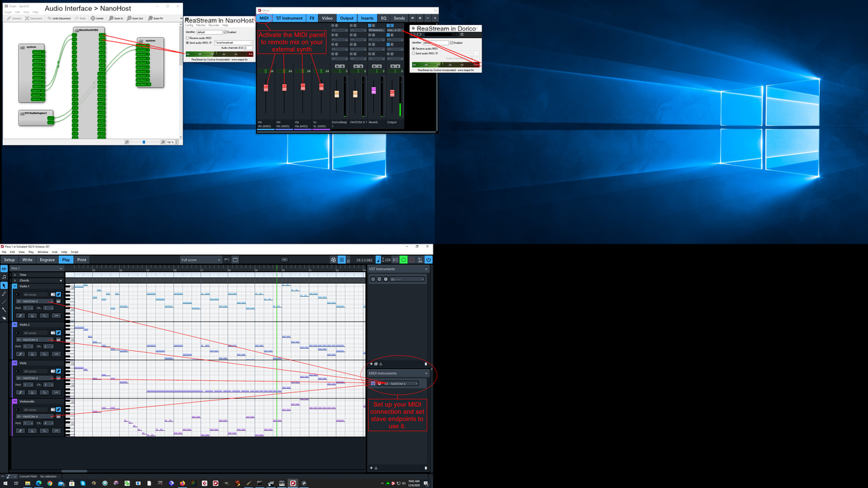Show the video window icon in toolbar

[333, 260]
